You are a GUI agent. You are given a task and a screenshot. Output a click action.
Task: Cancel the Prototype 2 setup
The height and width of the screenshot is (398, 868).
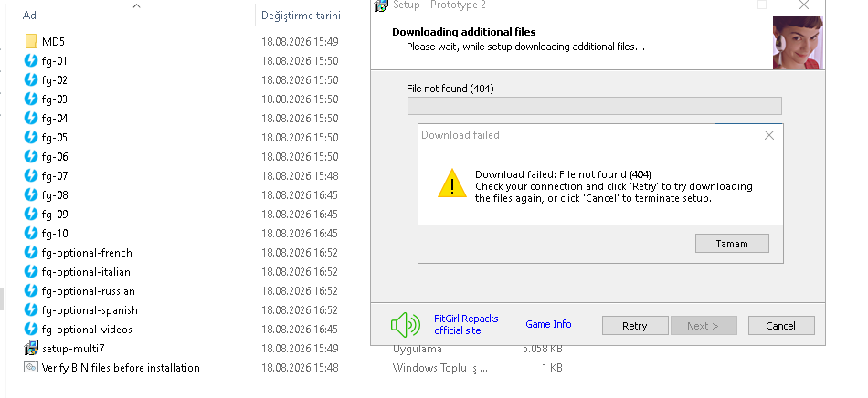(781, 326)
